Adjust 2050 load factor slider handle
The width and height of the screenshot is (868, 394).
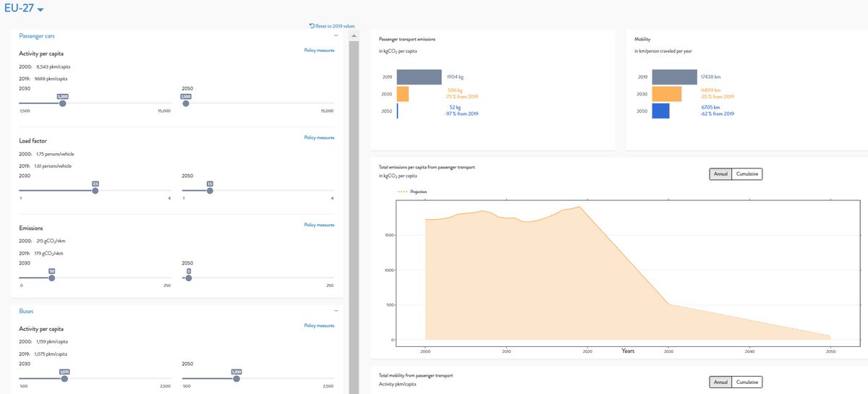[210, 191]
